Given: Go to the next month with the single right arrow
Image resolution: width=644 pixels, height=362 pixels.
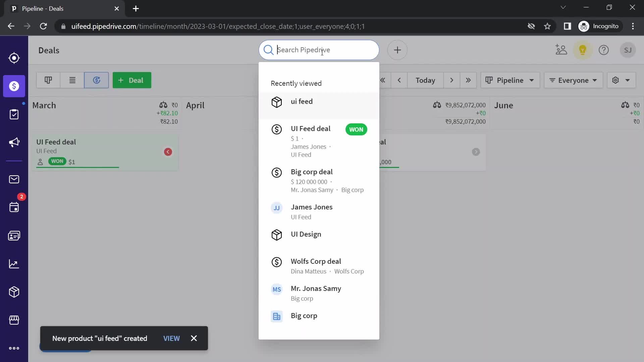Looking at the screenshot, I should 452,80.
